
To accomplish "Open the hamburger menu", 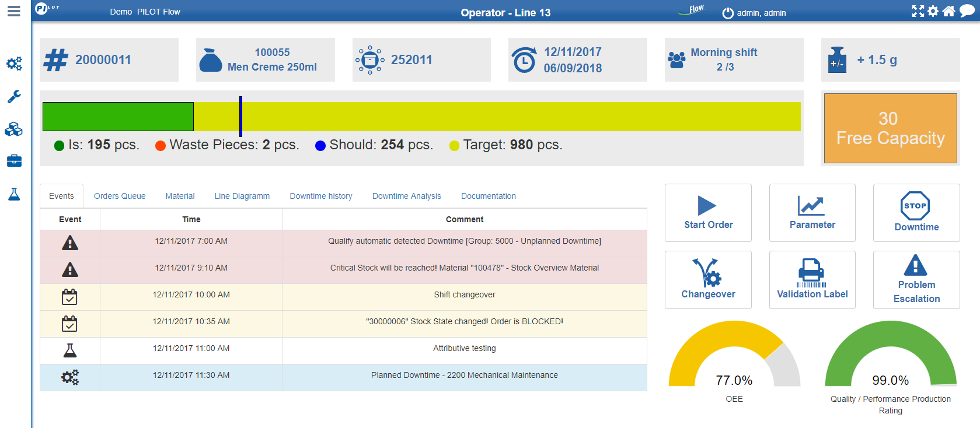I will pos(14,11).
